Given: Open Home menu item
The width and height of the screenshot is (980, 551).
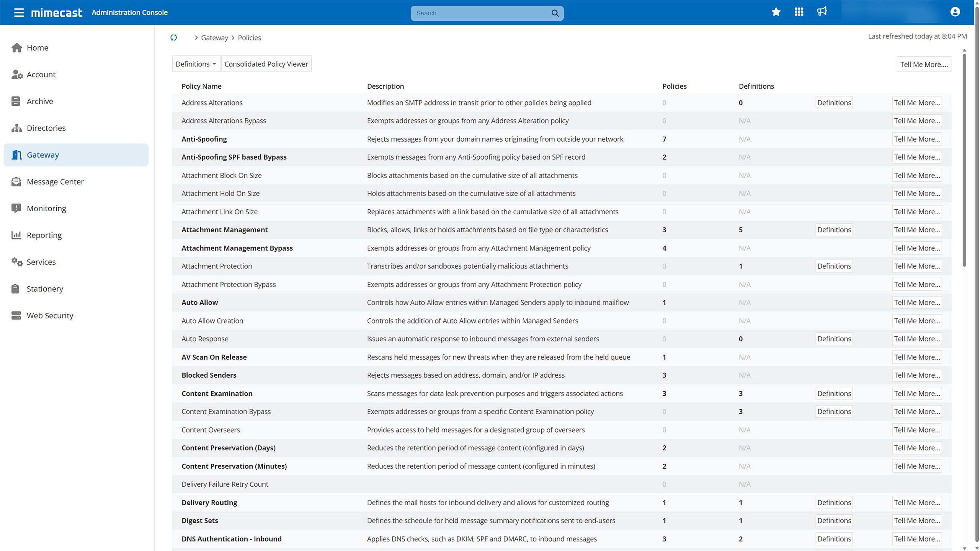Looking at the screenshot, I should pyautogui.click(x=76, y=48).
